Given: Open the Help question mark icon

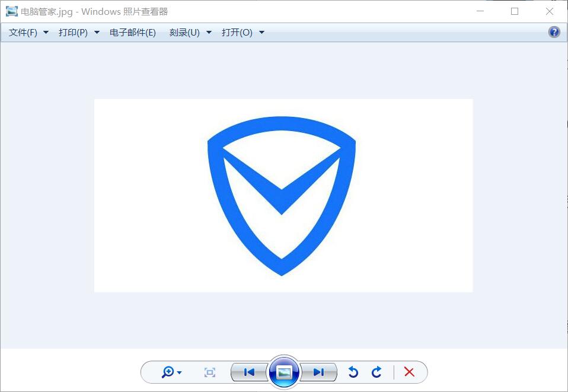Looking at the screenshot, I should pos(553,31).
